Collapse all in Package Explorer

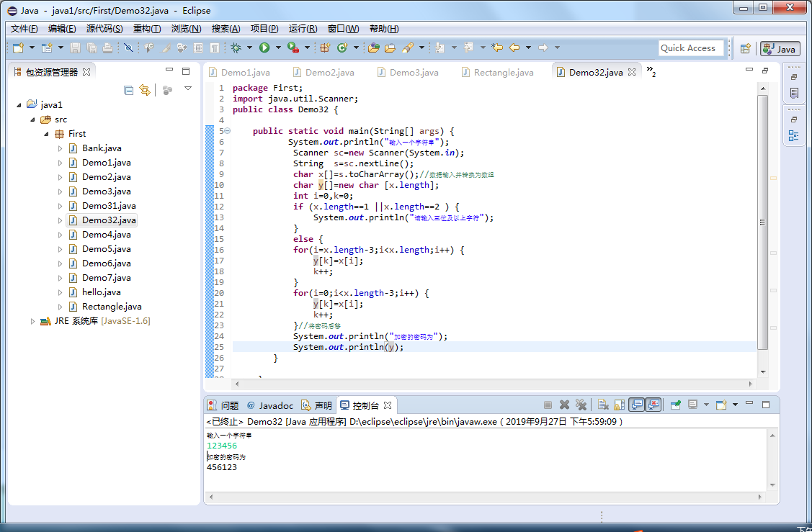[129, 91]
